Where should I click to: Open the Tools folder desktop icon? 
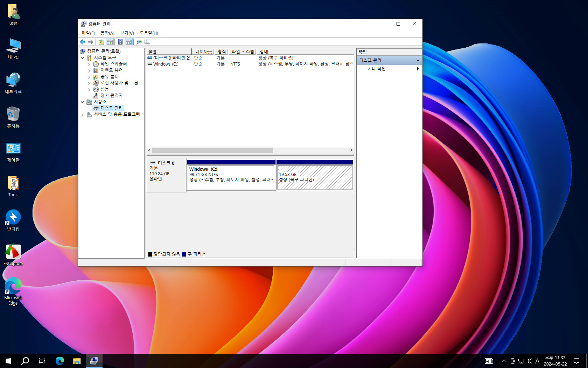13,186
